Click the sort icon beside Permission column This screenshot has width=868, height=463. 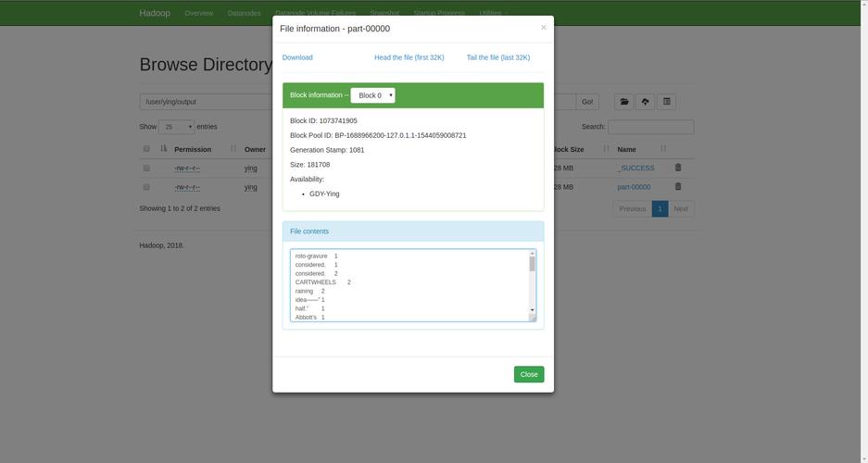[233, 149]
